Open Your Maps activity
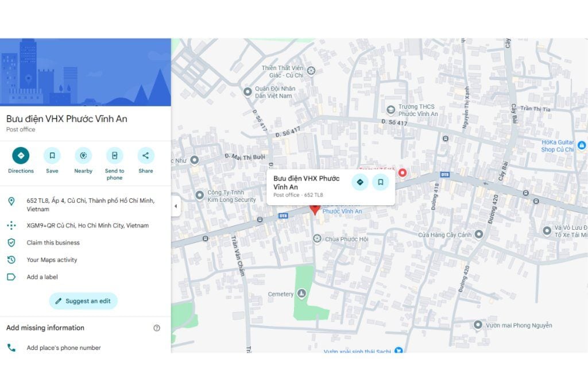This screenshot has height=392, width=588. (52, 260)
